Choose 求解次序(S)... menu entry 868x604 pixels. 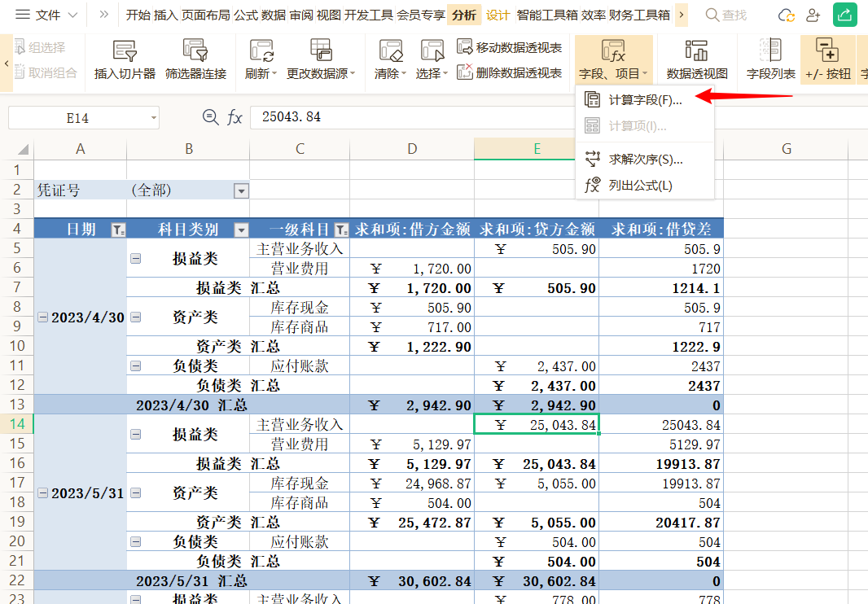[x=644, y=160]
